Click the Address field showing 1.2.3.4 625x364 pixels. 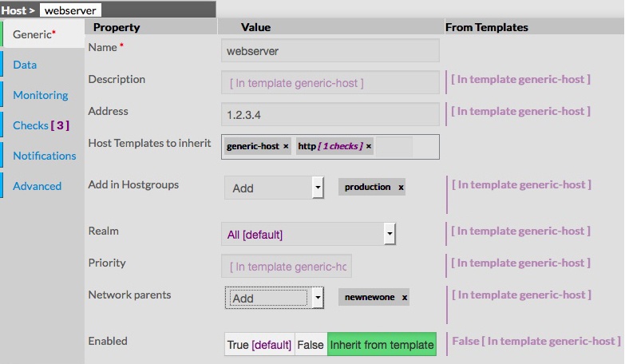[x=330, y=114]
